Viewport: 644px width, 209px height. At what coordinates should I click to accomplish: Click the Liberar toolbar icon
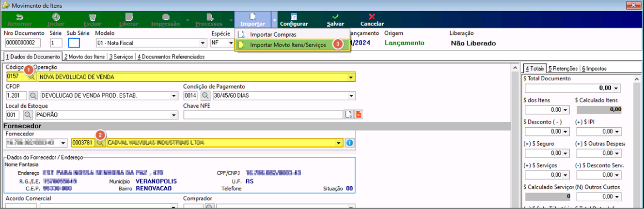click(128, 16)
